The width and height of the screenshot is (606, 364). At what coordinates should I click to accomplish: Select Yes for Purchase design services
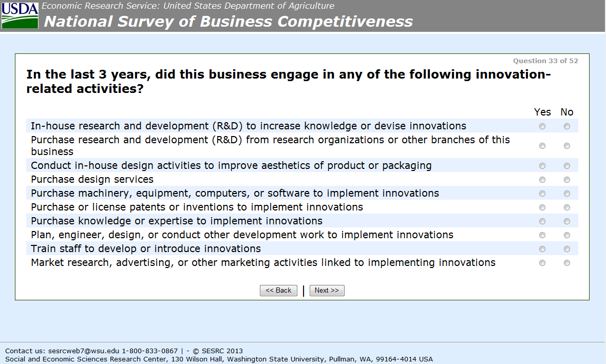click(542, 180)
